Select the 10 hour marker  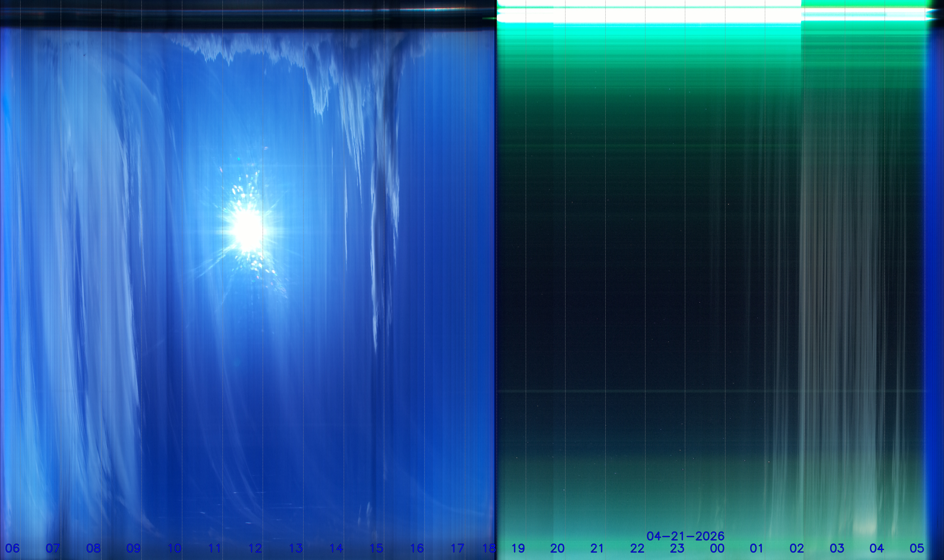pyautogui.click(x=174, y=548)
